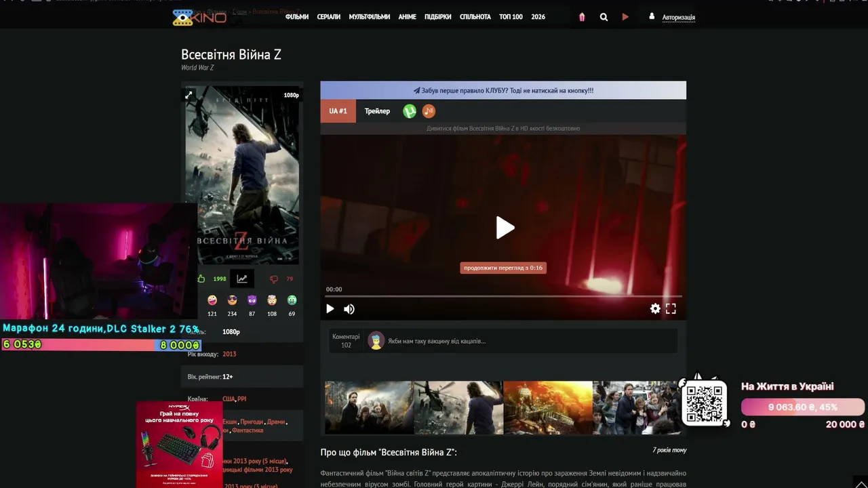Click the 'Всесвітня Війна Z' page title
This screenshot has width=868, height=488.
pyautogui.click(x=231, y=54)
